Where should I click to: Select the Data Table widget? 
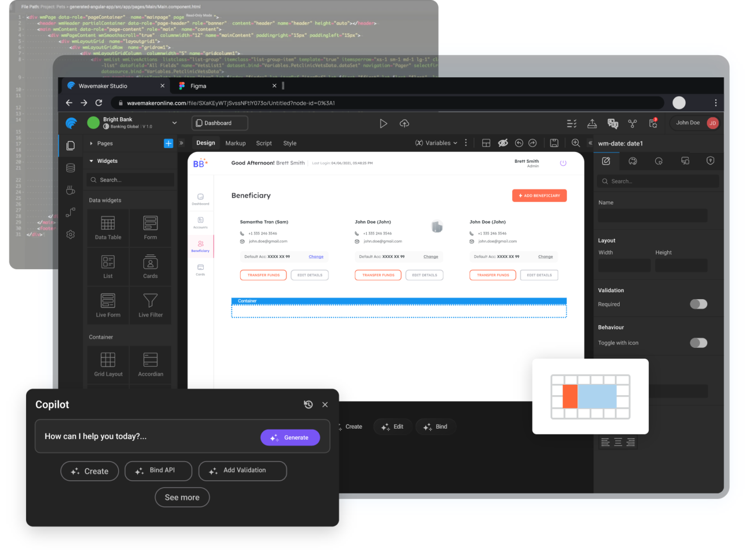(108, 228)
